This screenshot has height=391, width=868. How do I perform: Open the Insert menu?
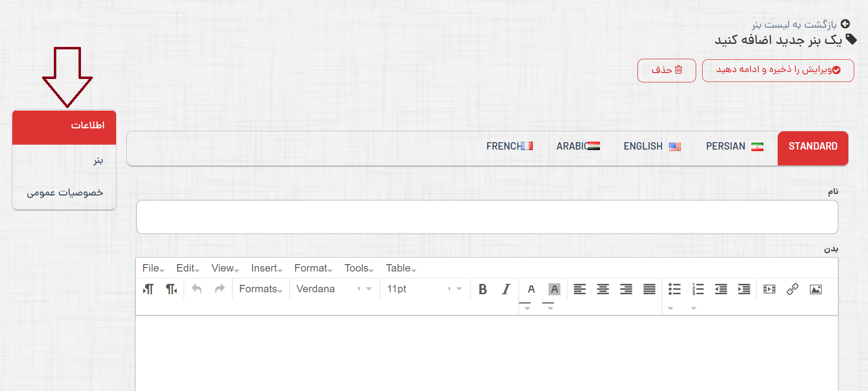point(266,268)
